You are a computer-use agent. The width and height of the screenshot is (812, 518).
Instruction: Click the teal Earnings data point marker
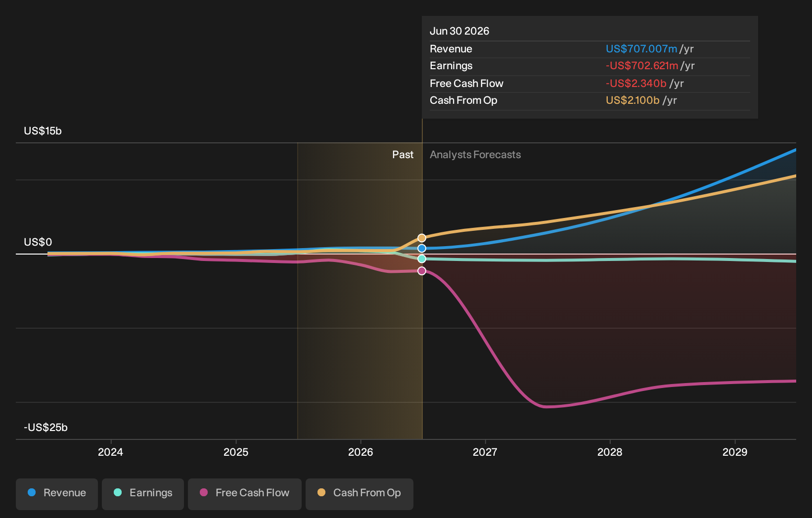pyautogui.click(x=422, y=259)
